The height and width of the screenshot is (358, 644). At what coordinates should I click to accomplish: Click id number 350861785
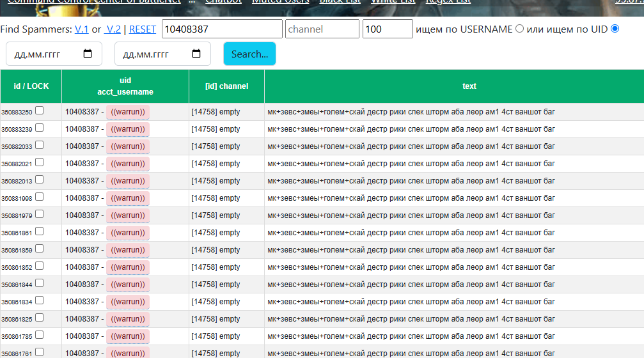tap(17, 336)
